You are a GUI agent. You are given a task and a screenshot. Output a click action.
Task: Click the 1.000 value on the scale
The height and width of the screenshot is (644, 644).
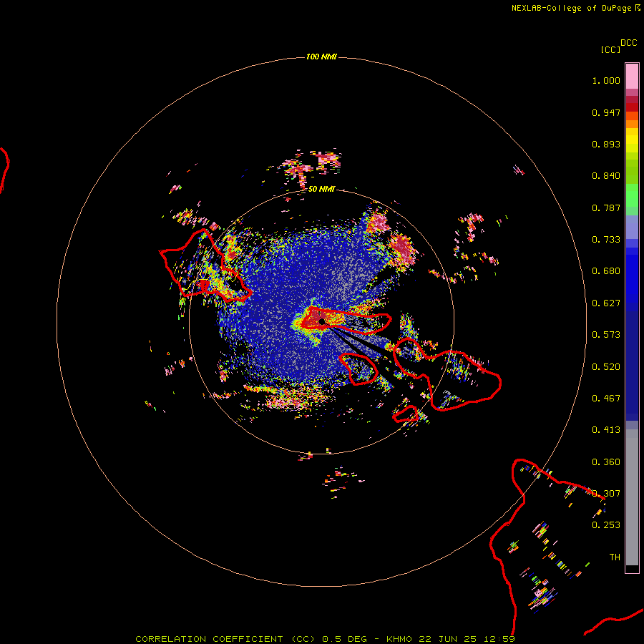[x=606, y=80]
